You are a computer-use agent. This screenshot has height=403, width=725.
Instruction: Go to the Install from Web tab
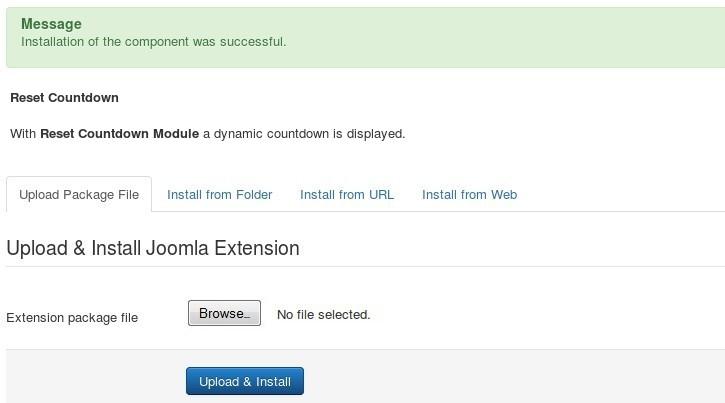click(469, 195)
